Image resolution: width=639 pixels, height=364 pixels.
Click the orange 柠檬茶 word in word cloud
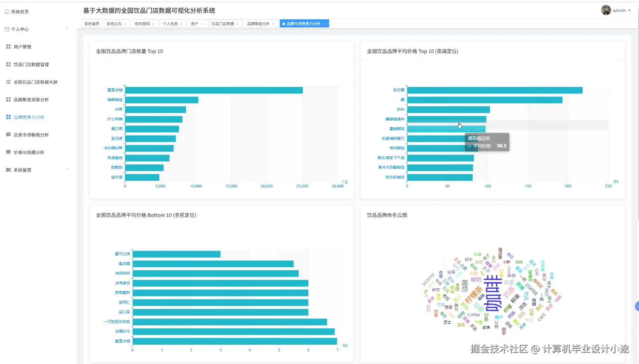click(x=473, y=294)
